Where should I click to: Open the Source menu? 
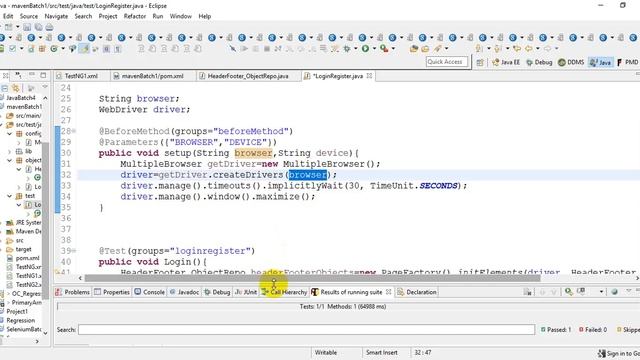coord(29,16)
